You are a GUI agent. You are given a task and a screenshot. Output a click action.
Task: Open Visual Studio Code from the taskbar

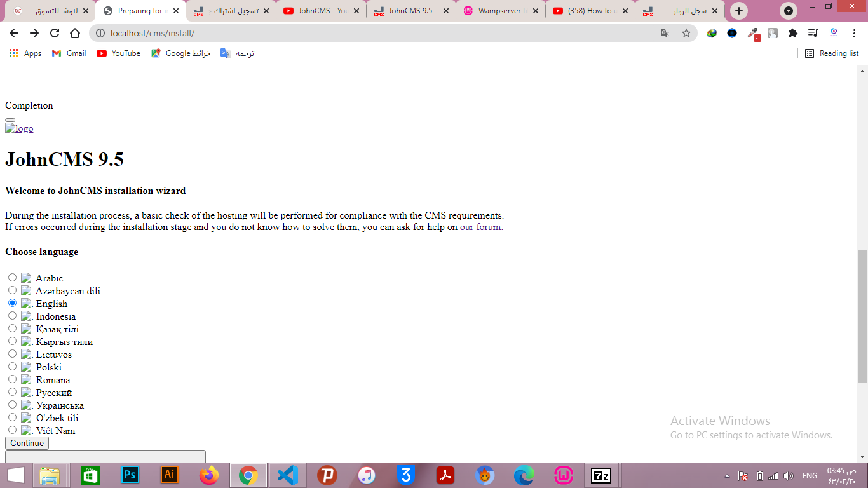click(288, 475)
